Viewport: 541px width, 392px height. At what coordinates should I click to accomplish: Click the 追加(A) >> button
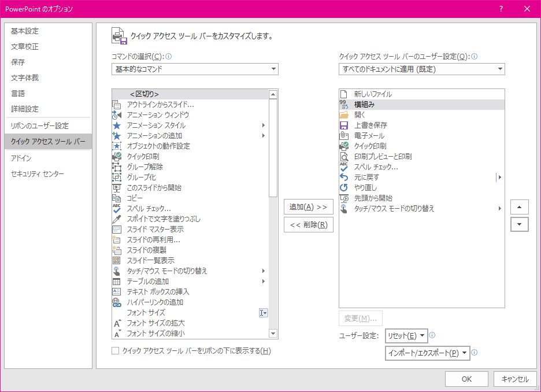point(309,207)
